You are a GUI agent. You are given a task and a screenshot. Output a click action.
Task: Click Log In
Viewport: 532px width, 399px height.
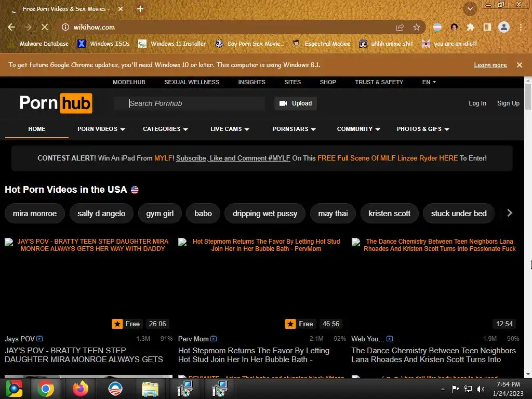pos(477,103)
